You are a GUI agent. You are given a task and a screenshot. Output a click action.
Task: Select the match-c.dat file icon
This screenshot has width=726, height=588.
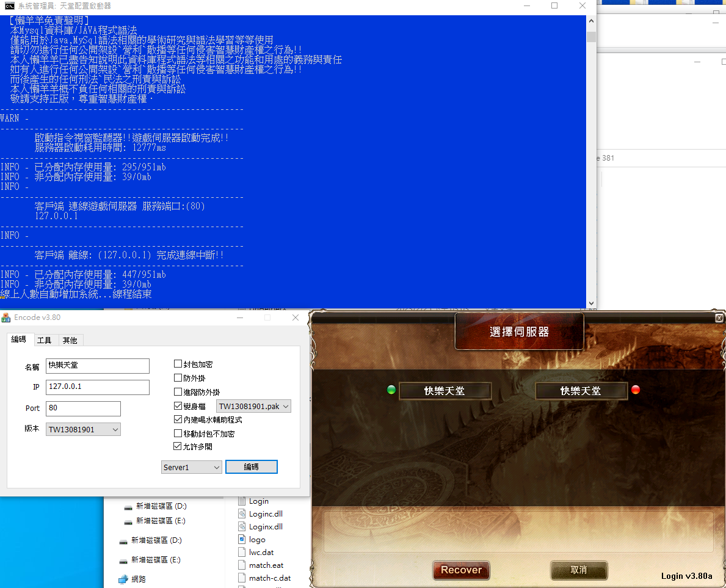click(x=242, y=578)
